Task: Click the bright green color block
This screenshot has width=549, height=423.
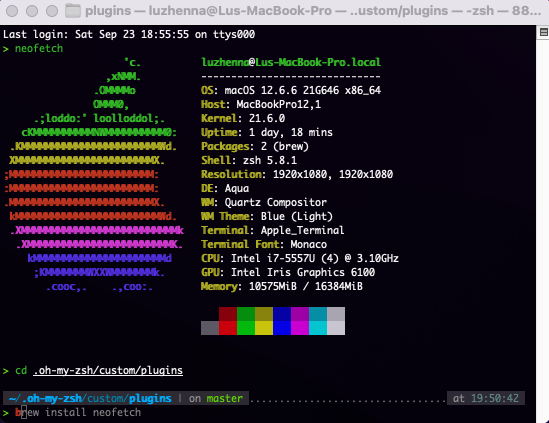Action: pyautogui.click(x=246, y=328)
